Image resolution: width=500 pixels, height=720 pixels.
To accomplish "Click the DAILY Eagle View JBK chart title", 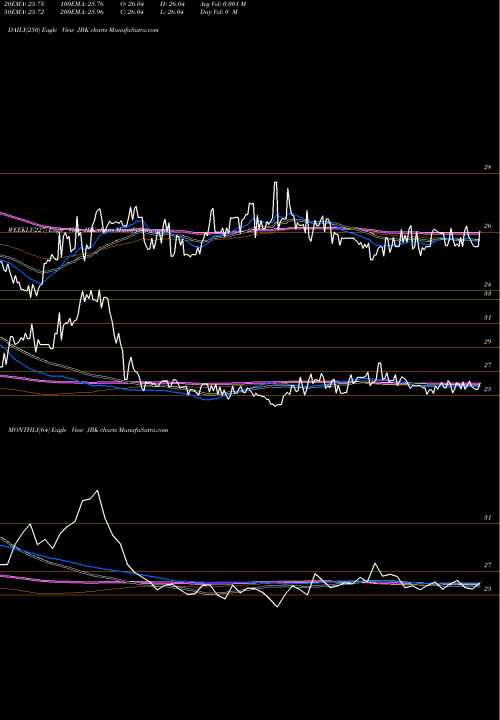I will coord(83,30).
